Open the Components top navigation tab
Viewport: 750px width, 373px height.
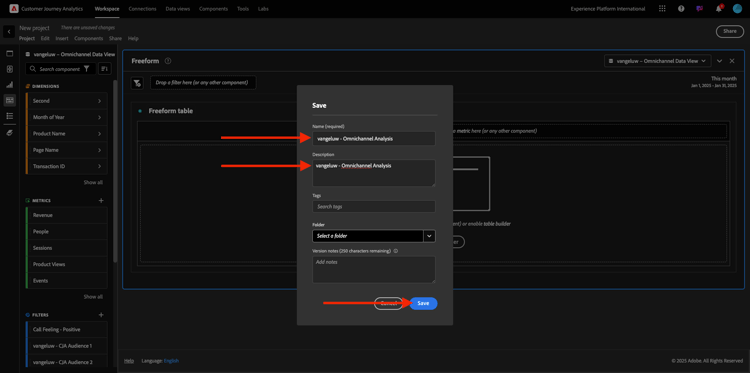pyautogui.click(x=213, y=9)
